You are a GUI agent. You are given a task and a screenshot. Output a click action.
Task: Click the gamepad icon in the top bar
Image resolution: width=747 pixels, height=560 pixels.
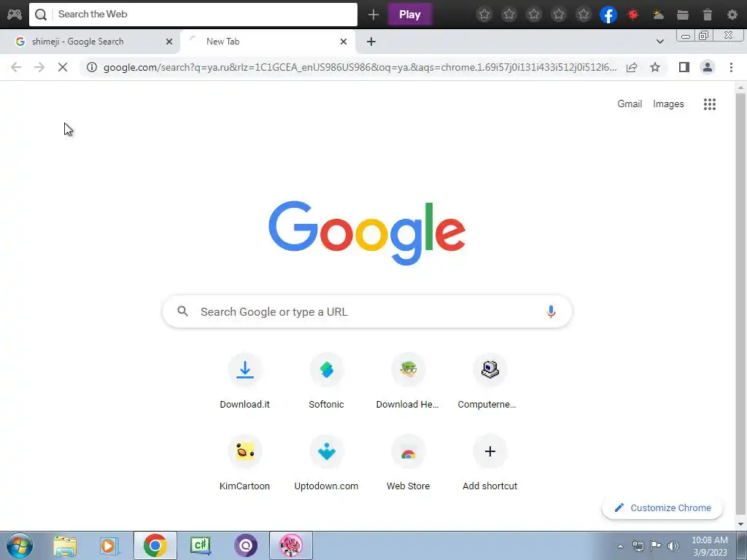coord(15,15)
